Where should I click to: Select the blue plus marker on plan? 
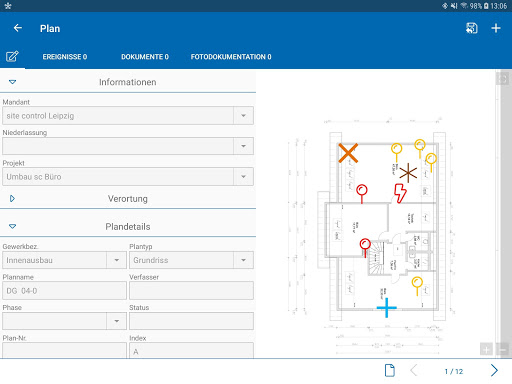(387, 308)
